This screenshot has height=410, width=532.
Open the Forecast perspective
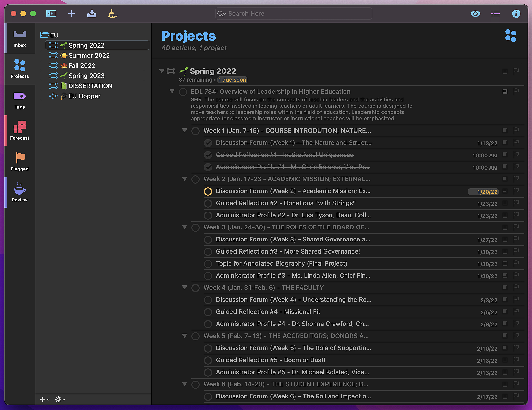click(x=20, y=131)
